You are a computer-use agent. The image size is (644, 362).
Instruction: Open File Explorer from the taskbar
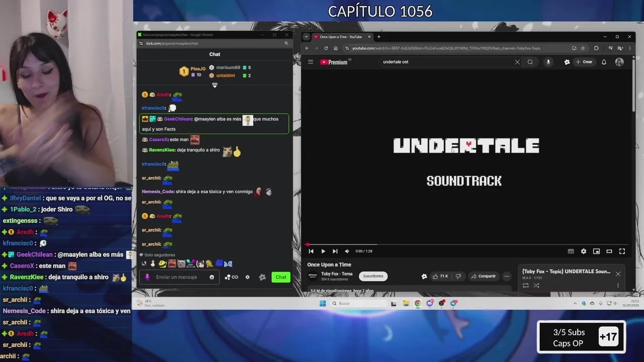(x=406, y=303)
